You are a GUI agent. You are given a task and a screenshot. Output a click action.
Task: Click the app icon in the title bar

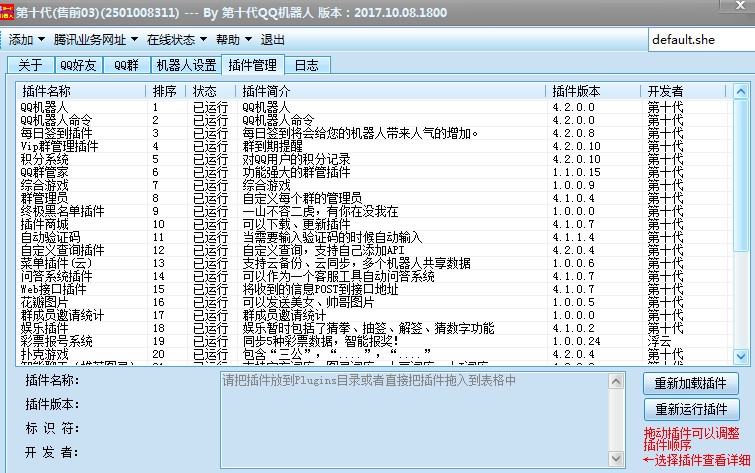click(8, 10)
